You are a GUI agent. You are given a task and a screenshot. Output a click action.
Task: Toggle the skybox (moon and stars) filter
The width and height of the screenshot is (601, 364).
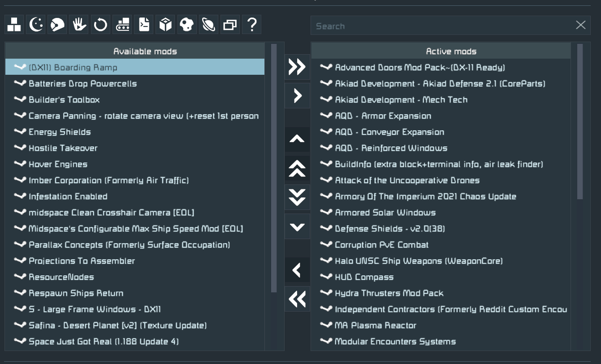coord(36,25)
